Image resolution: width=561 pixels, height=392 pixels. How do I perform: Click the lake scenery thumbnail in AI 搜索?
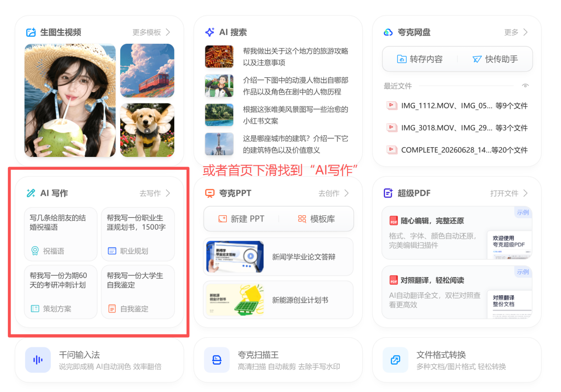(219, 115)
